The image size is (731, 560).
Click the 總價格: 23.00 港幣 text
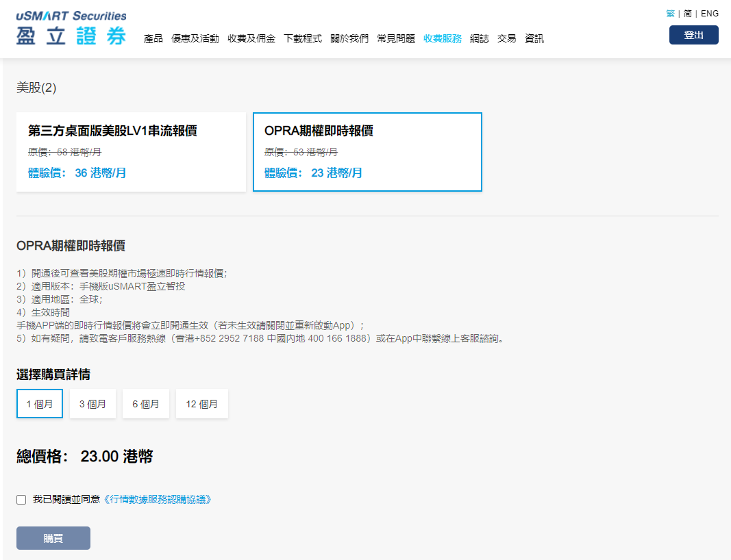tap(84, 456)
